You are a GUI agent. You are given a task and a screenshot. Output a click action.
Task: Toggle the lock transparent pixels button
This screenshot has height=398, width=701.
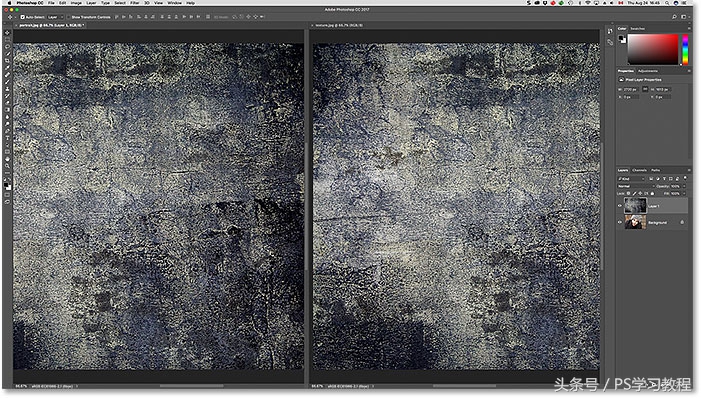(x=629, y=194)
